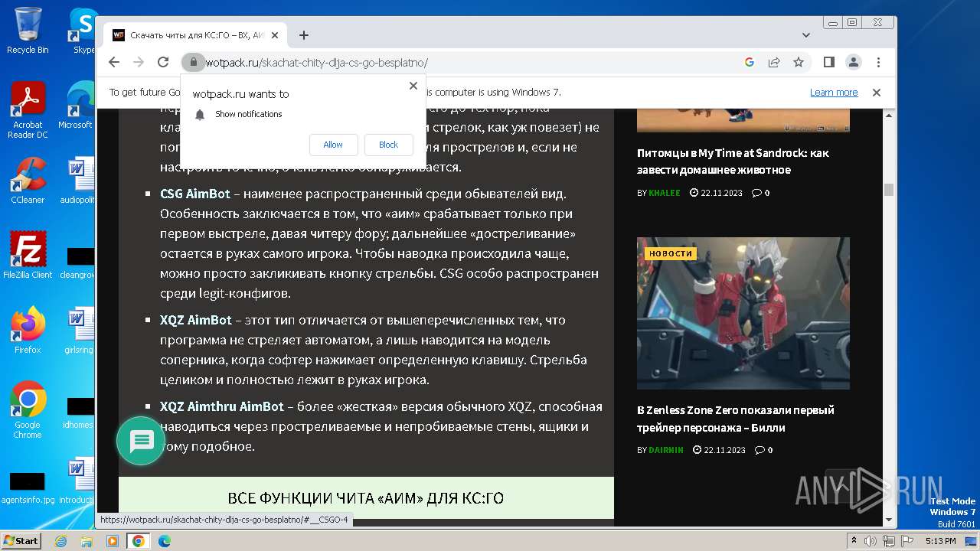The height and width of the screenshot is (551, 980).
Task: Open XQZ Aimthru AimBot link
Action: click(222, 406)
